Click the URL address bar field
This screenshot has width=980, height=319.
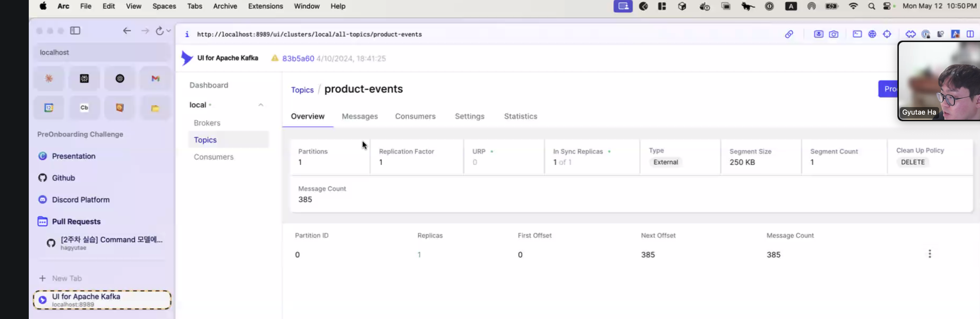pyautogui.click(x=309, y=34)
